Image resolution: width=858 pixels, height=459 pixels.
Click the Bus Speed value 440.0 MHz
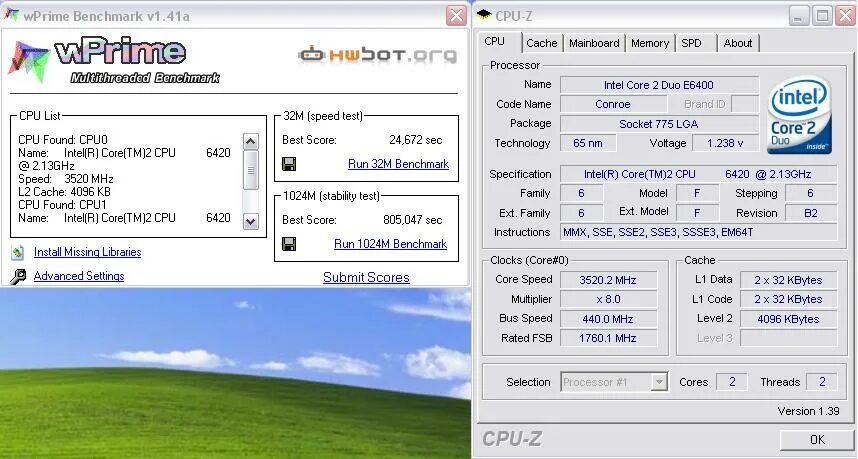pos(608,319)
